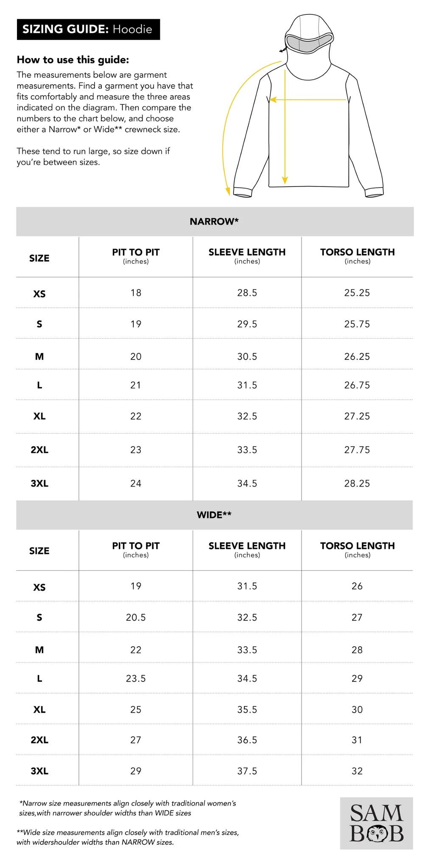This screenshot has width=431, height=868.
Task: Click the left sleeve cuff of the hoodie
Action: [243, 192]
